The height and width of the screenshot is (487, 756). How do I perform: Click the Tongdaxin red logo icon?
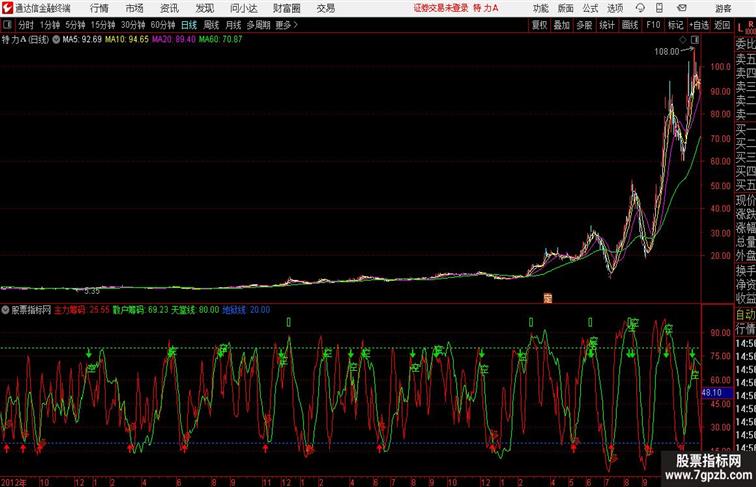[x=7, y=8]
